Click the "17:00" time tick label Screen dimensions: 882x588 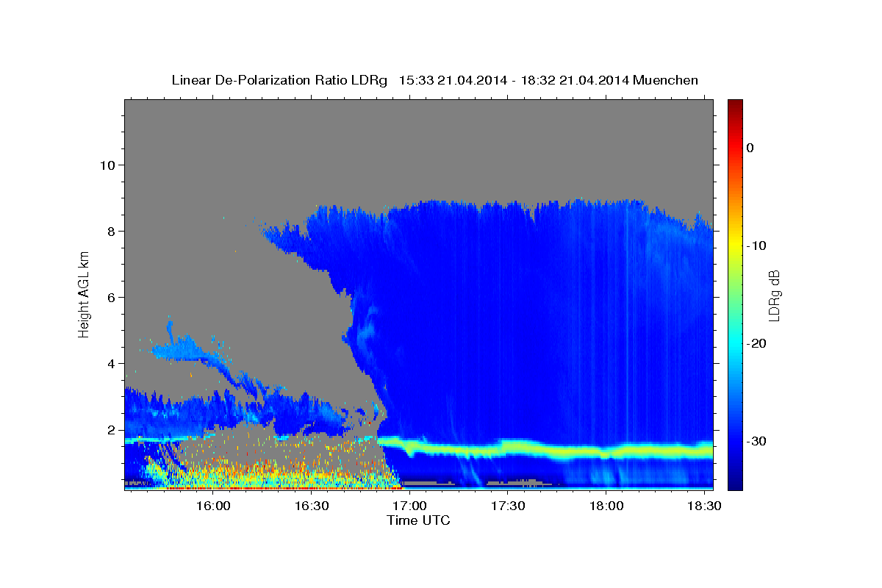pos(409,506)
